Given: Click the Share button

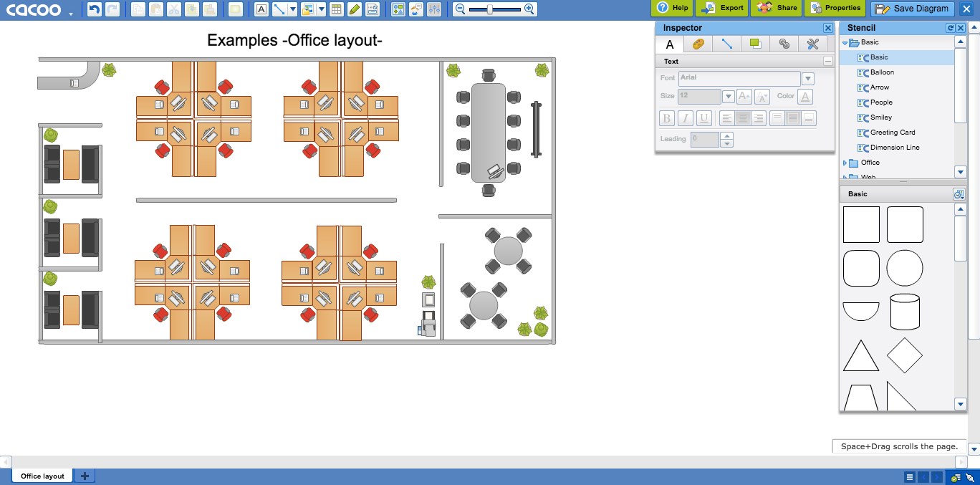Looking at the screenshot, I should 776,8.
